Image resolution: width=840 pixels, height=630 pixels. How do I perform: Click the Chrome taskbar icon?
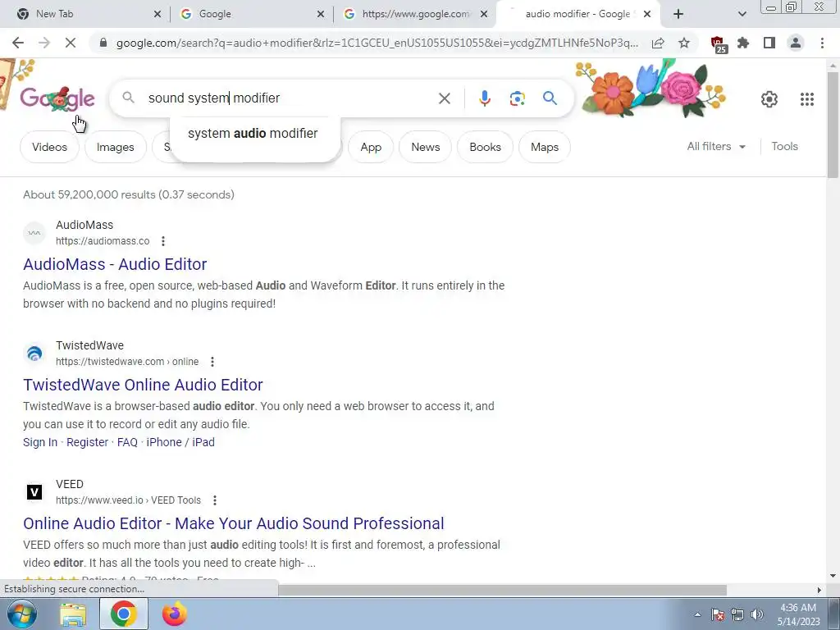tap(124, 614)
